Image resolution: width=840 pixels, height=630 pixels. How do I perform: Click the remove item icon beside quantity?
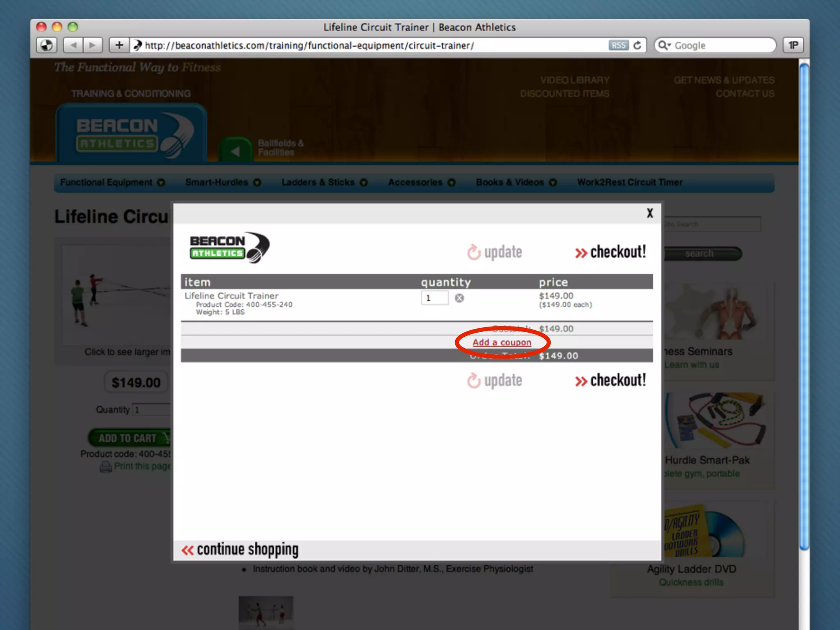[x=459, y=298]
